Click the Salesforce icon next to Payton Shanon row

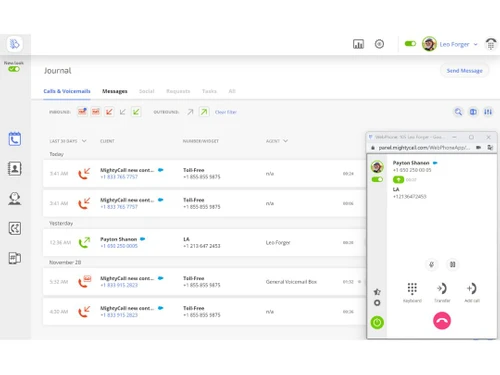point(143,239)
